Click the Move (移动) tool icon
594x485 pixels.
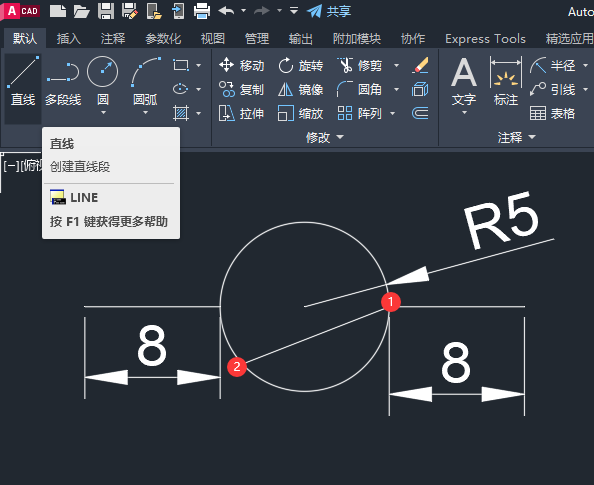coord(227,65)
